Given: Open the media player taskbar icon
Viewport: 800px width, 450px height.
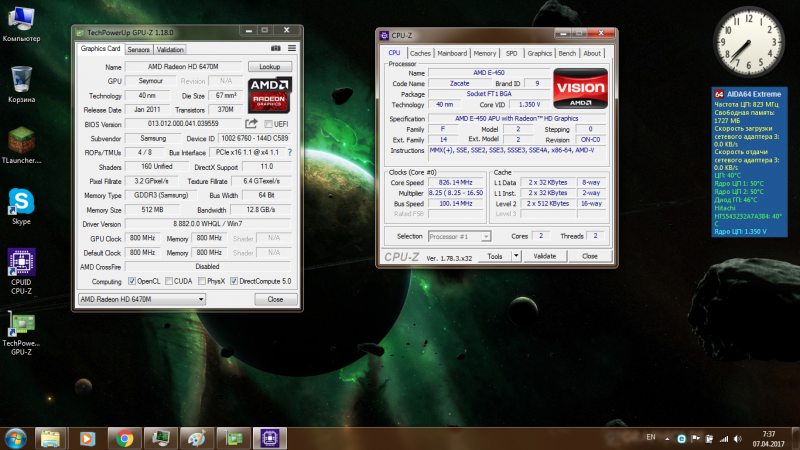Looking at the screenshot, I should pos(87,438).
